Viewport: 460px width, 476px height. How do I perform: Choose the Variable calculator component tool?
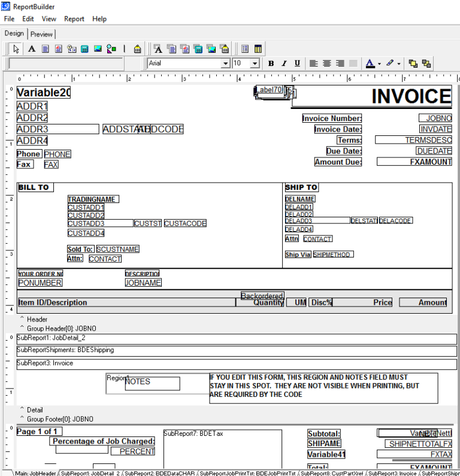84,49
